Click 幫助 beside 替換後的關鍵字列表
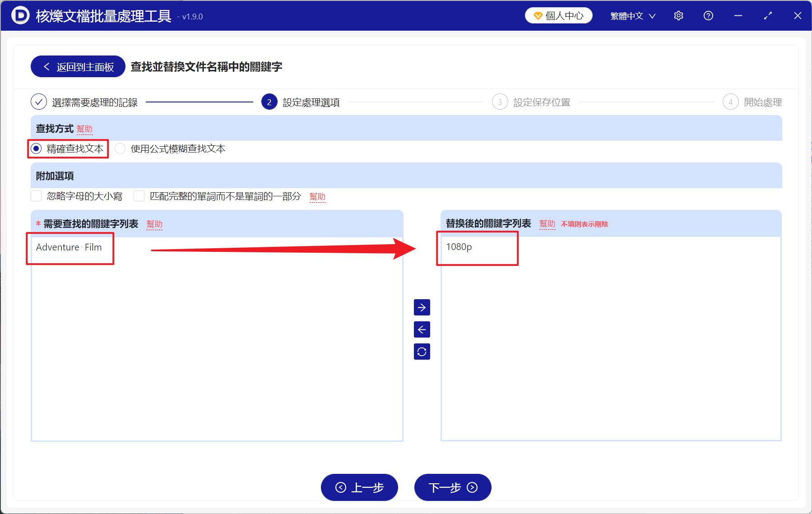 547,223
